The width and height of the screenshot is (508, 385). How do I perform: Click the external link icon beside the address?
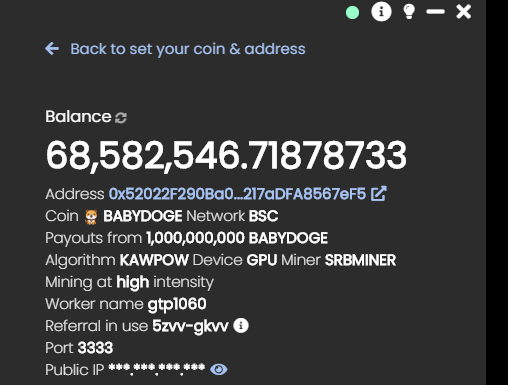pyautogui.click(x=379, y=194)
